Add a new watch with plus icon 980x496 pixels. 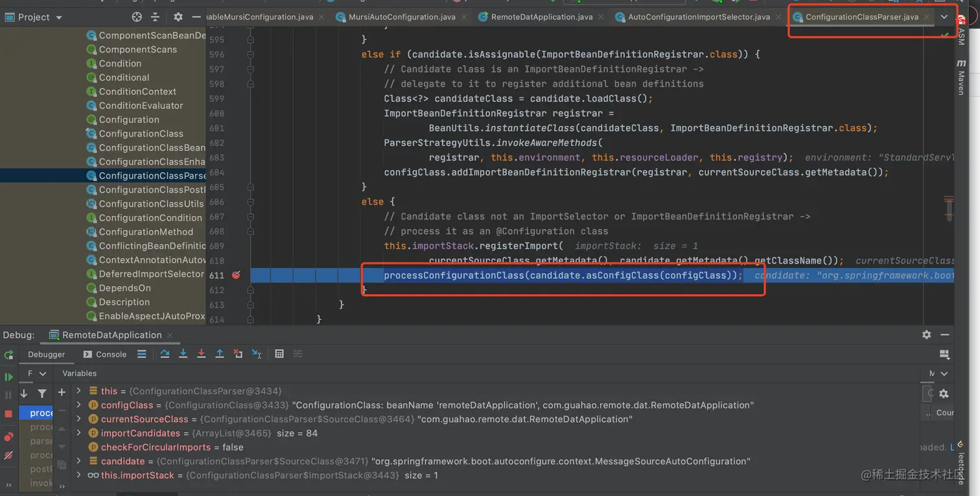(62, 392)
